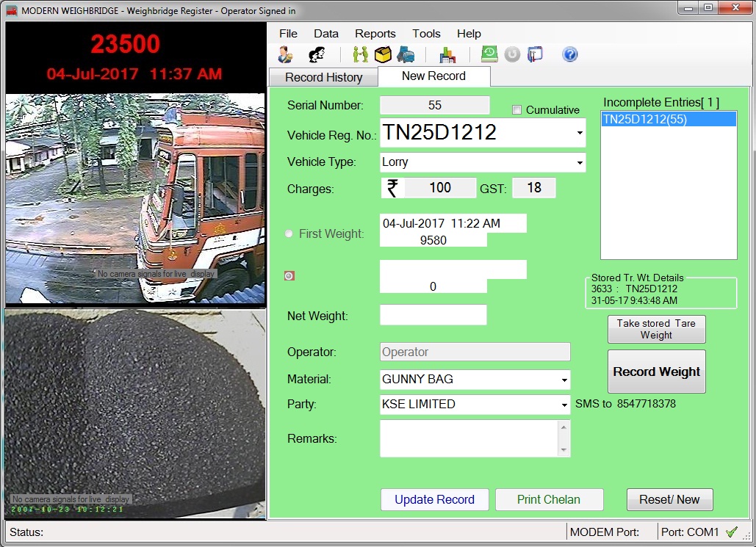Click the Record Weight button

point(656,372)
